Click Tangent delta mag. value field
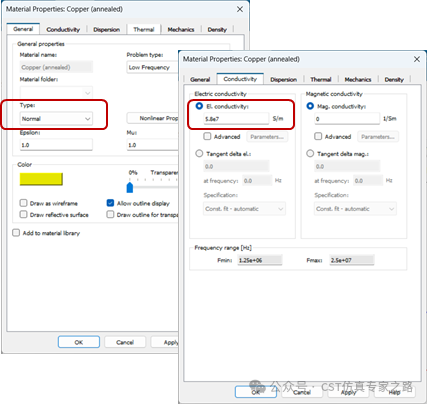This screenshot has width=427, height=404. 347,166
